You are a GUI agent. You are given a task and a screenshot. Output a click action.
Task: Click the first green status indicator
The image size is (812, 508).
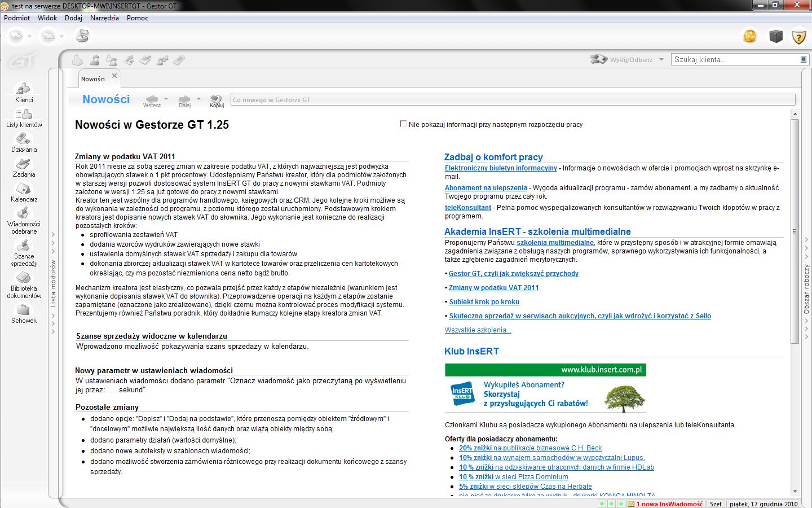[602, 504]
